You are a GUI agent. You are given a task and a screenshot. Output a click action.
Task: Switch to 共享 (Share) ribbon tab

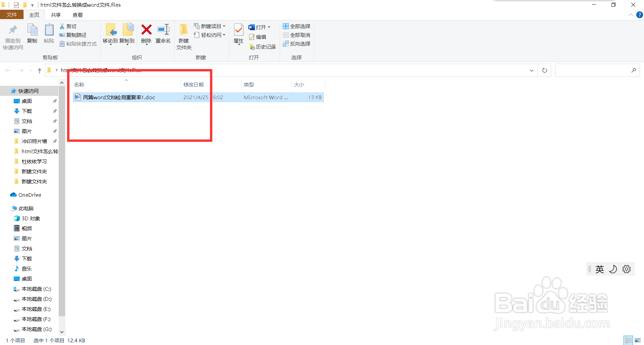56,15
